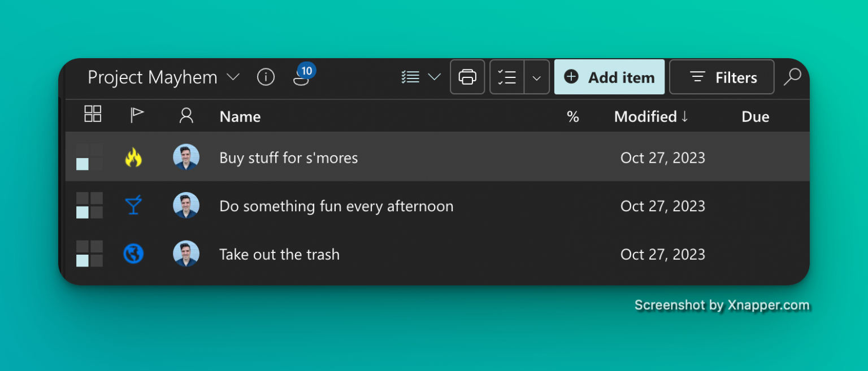Click the Add item button
This screenshot has width=868, height=371.
coord(609,77)
